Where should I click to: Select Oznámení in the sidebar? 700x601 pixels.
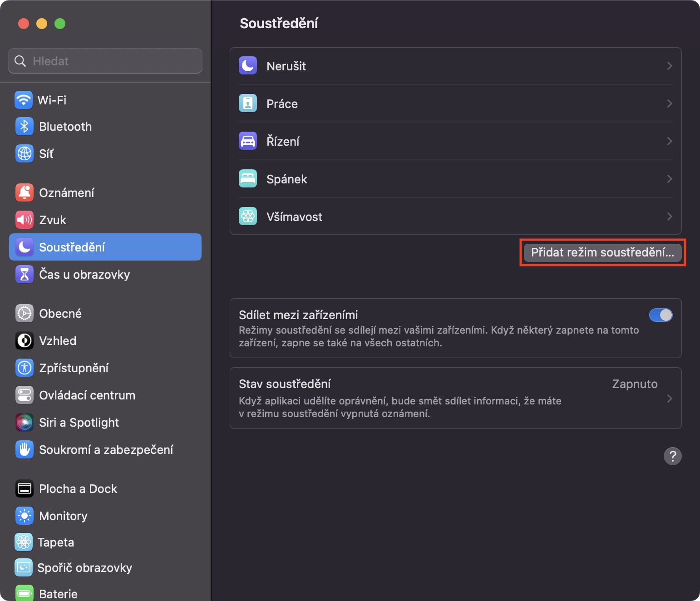click(66, 193)
